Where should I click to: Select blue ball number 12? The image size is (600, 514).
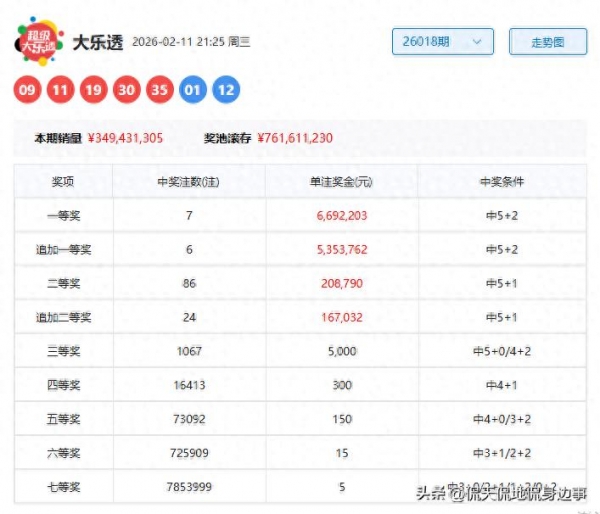226,91
